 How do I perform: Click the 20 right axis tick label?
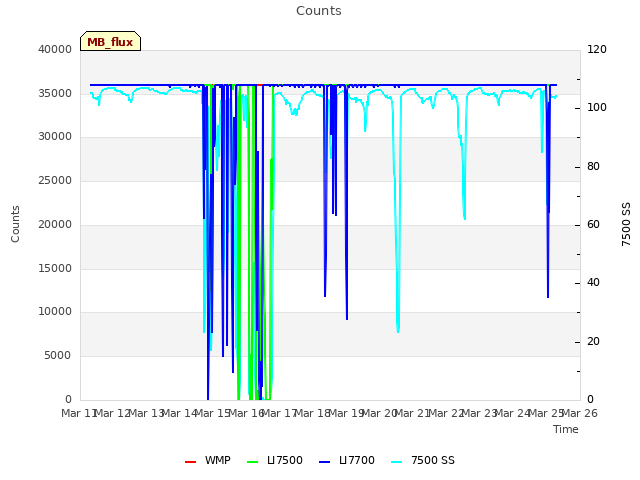(593, 342)
